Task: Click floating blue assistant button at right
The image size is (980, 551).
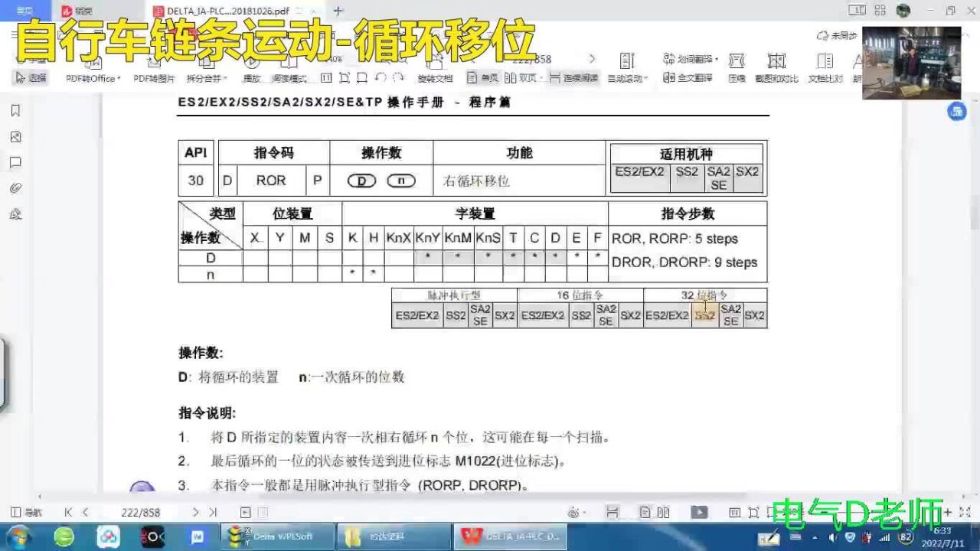Action: click(x=957, y=112)
